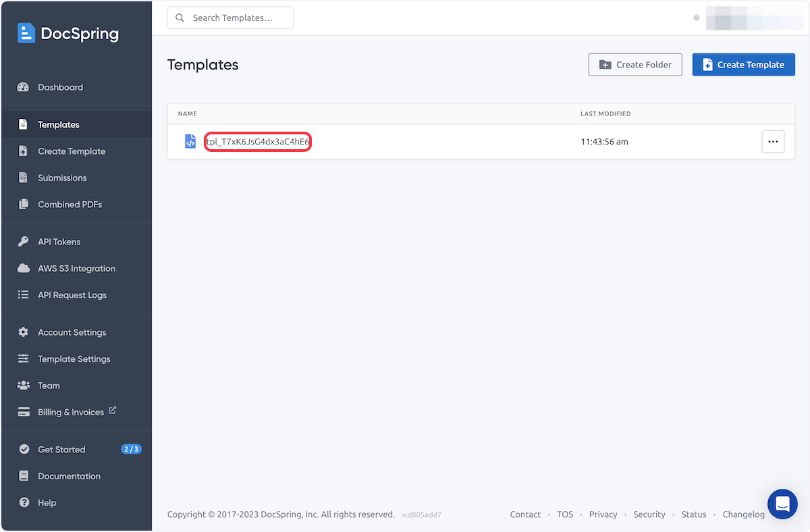
Task: Click the DocSpring logo icon
Action: point(26,33)
